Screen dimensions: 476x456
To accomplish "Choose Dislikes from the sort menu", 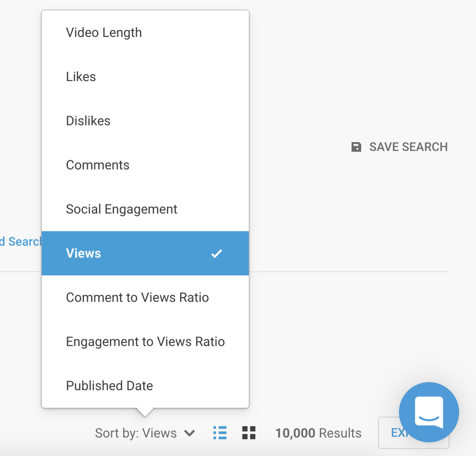I will click(x=88, y=121).
